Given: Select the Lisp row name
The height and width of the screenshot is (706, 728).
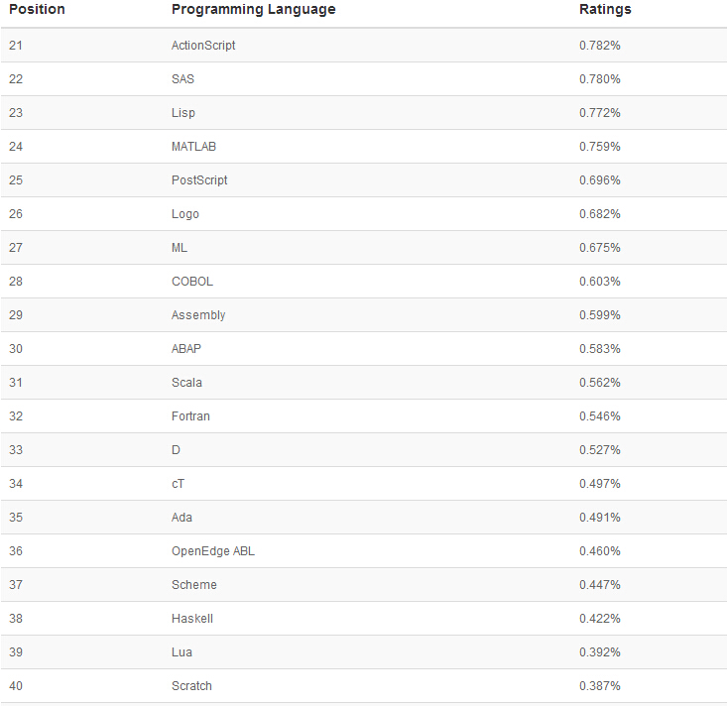Looking at the screenshot, I should pyautogui.click(x=183, y=113).
